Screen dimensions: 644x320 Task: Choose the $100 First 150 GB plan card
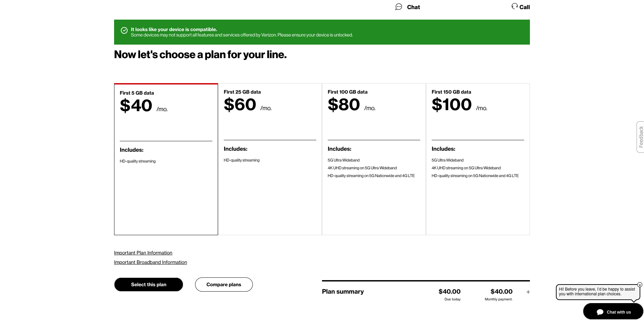tap(478, 159)
